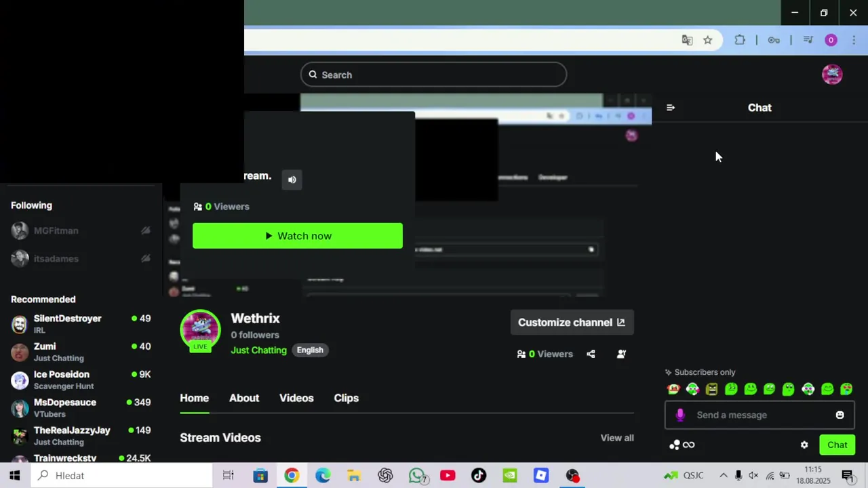Open followed channel MGFitman
This screenshot has width=868, height=488.
click(x=81, y=230)
